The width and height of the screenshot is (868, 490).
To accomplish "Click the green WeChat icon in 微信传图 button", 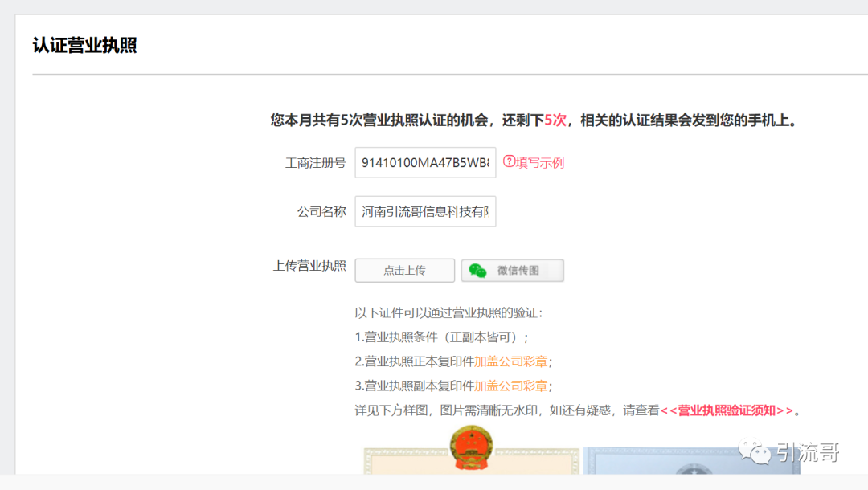I will click(478, 271).
